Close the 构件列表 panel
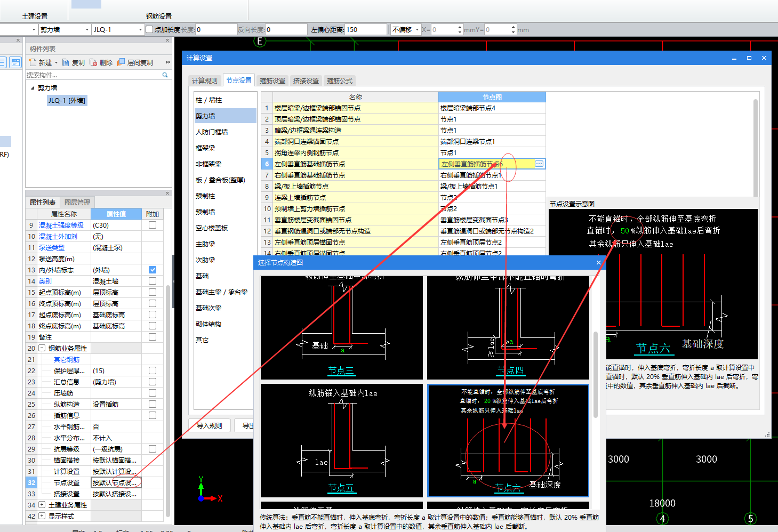This screenshot has height=532, width=778. pos(167,40)
